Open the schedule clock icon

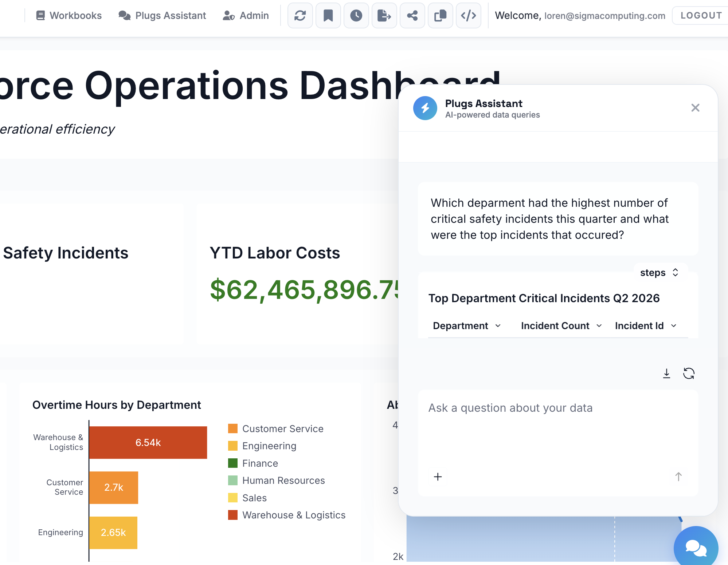tap(356, 16)
